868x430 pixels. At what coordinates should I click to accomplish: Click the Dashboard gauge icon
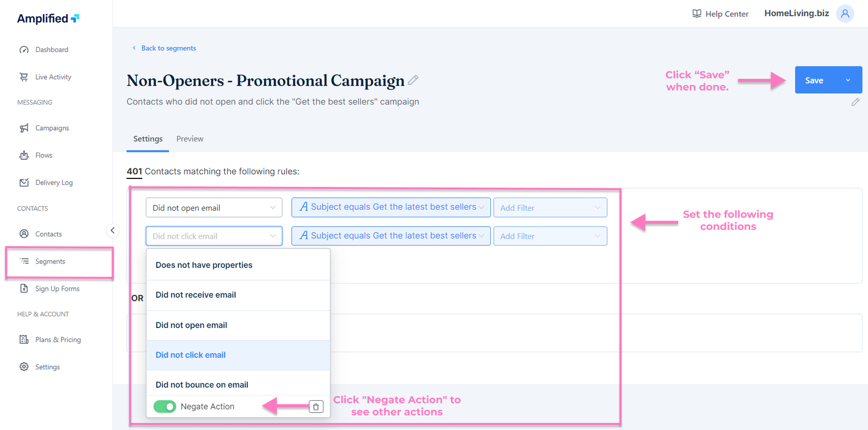coord(24,50)
